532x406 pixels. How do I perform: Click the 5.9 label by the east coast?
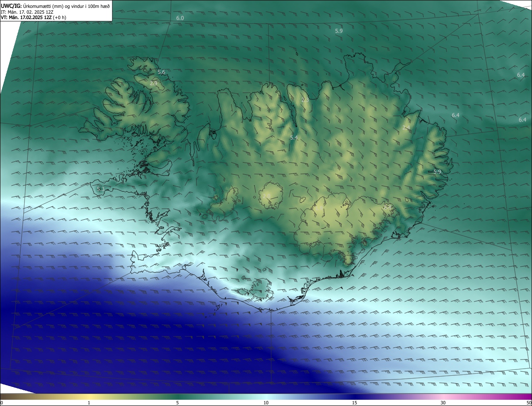(437, 172)
